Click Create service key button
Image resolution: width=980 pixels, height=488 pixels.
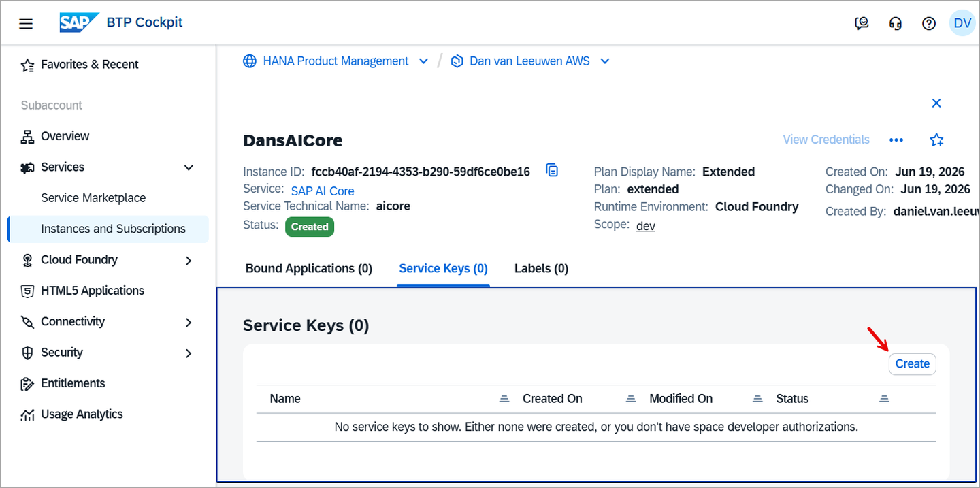click(x=912, y=364)
